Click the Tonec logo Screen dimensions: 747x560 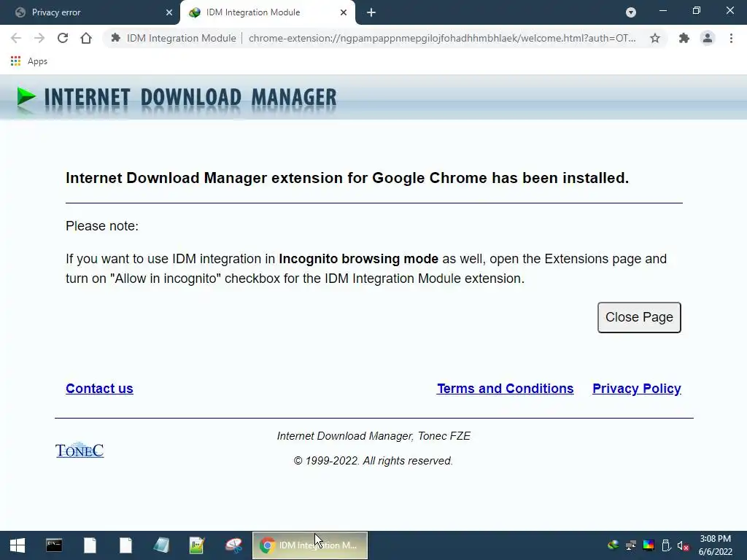coord(80,450)
